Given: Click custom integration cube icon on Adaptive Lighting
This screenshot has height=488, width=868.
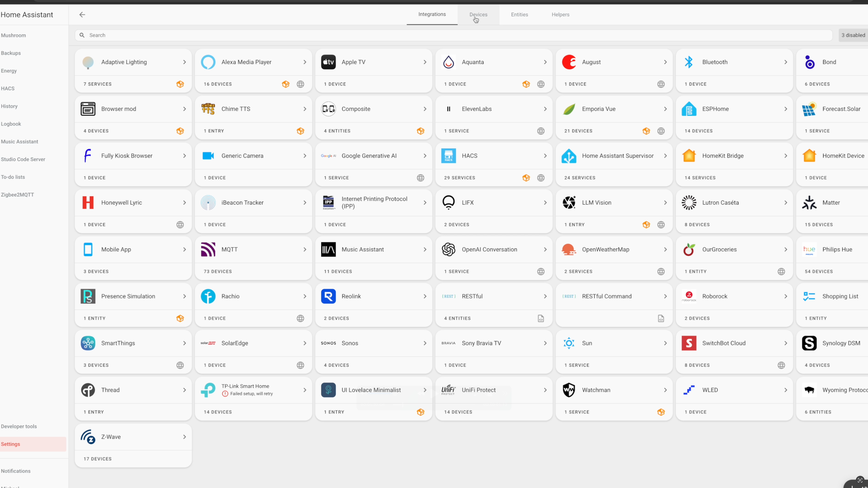Looking at the screenshot, I should (180, 84).
